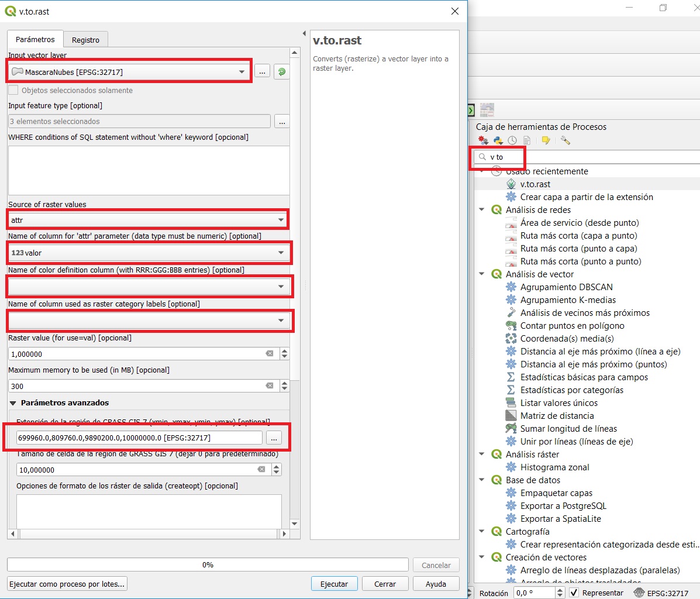Click the green iterate-over-features button

coord(282,72)
